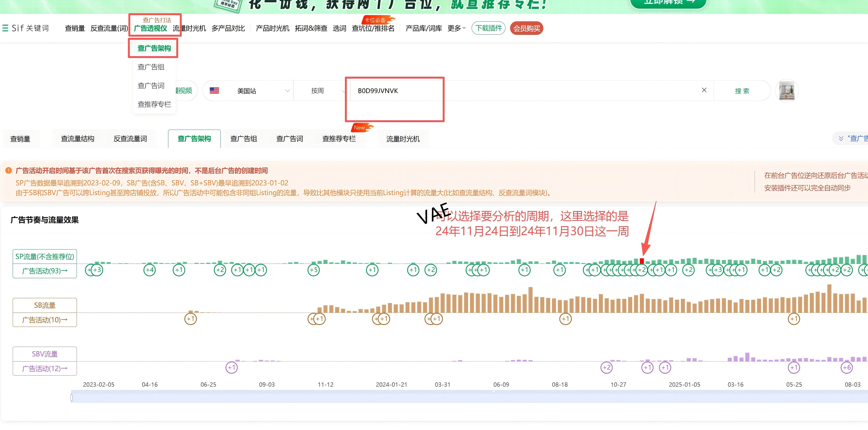The width and height of the screenshot is (868, 430).
Task: Click the US flag site icon
Action: click(x=214, y=90)
